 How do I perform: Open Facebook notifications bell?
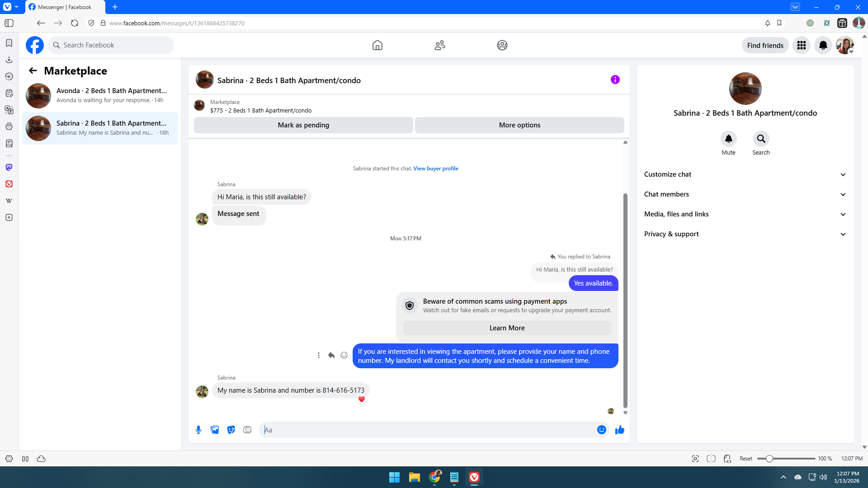(823, 45)
